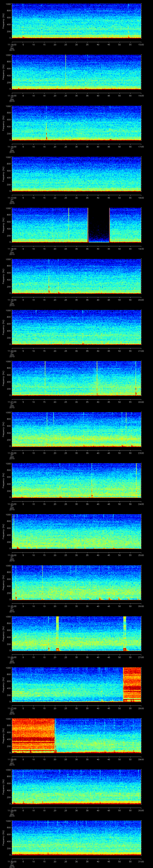Open the spectrogram panel starting at 11:21:00
The image size is (153, 868).
77,378
